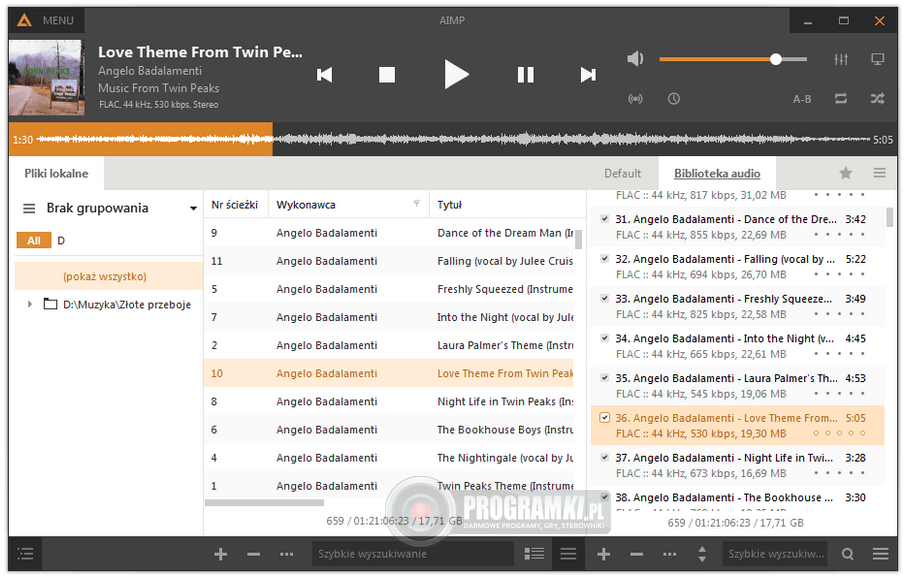Sort by Nr ścieżki column header
This screenshot has width=904, height=582.
coord(236,205)
